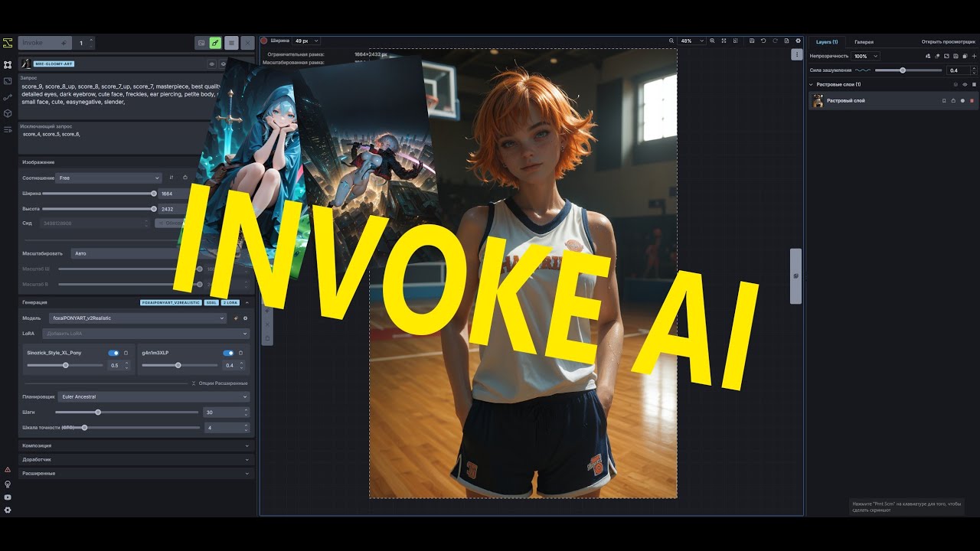Add a new layer with plus icon

tap(974, 56)
